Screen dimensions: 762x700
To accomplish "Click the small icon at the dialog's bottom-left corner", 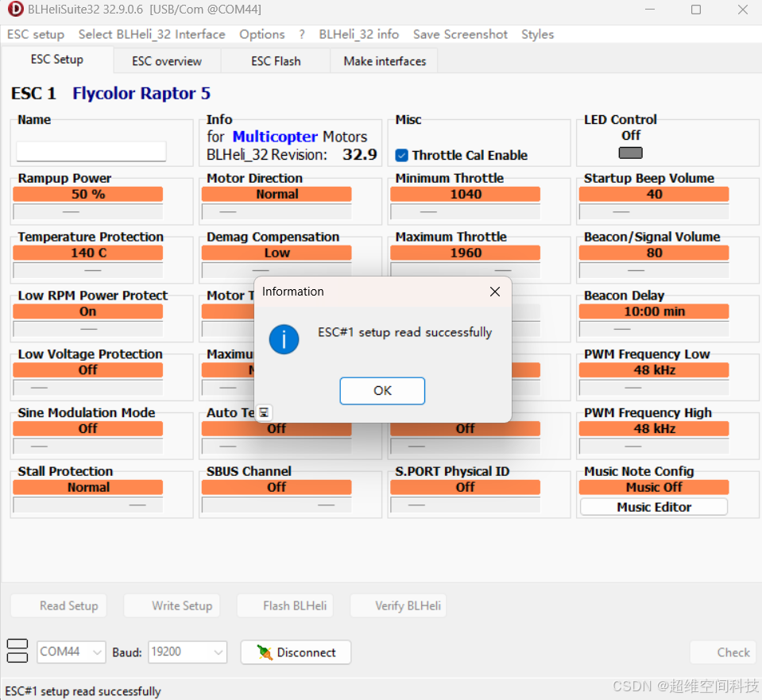I will click(x=264, y=412).
